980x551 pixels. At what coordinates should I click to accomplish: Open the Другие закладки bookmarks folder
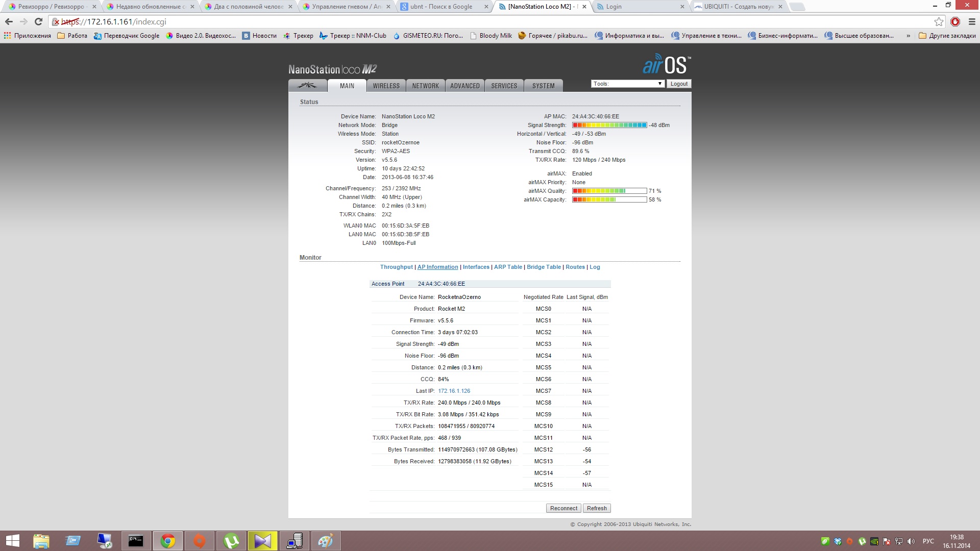pos(947,36)
